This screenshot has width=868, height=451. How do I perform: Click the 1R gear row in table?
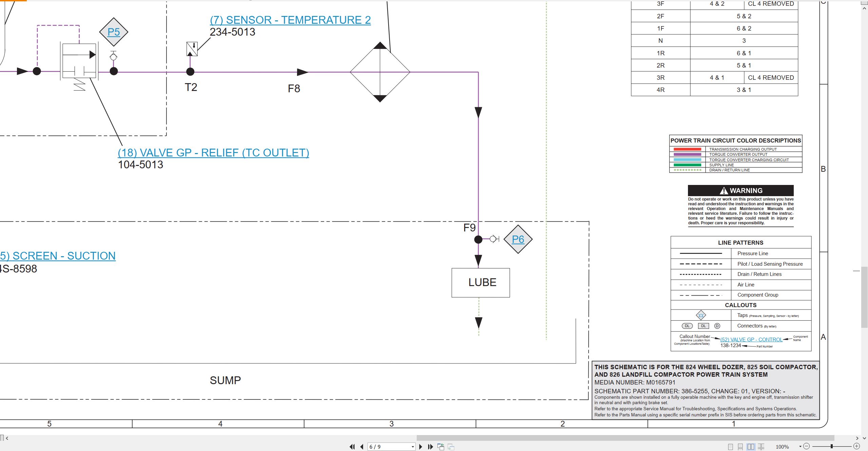tap(714, 53)
